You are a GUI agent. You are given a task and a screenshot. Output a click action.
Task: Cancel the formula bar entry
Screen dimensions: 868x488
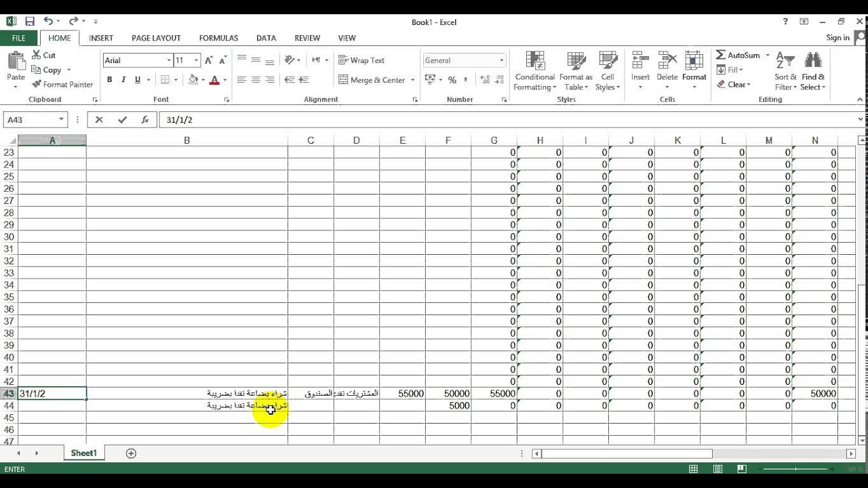tap(99, 120)
